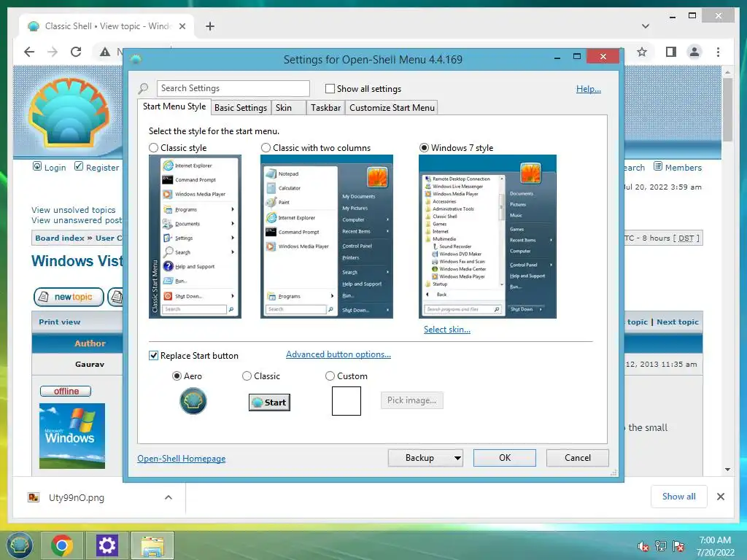Close the Classic Shell browser tab
Image resolution: width=747 pixels, height=560 pixels.
tap(182, 26)
